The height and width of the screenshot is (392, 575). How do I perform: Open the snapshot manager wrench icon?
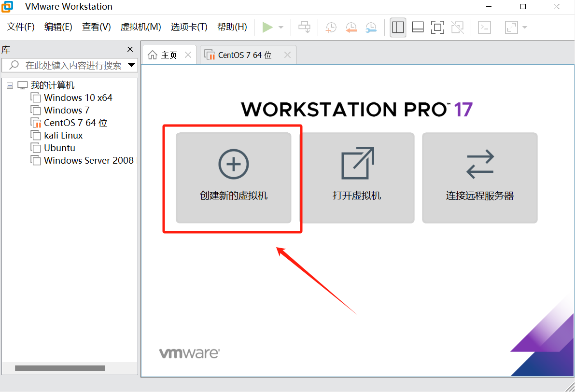tap(371, 28)
